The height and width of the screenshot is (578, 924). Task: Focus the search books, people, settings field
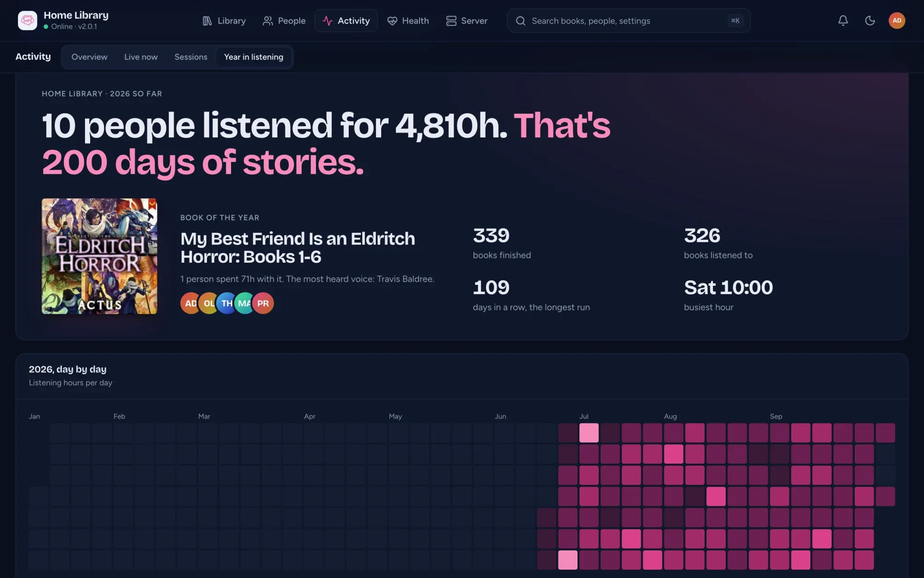628,21
